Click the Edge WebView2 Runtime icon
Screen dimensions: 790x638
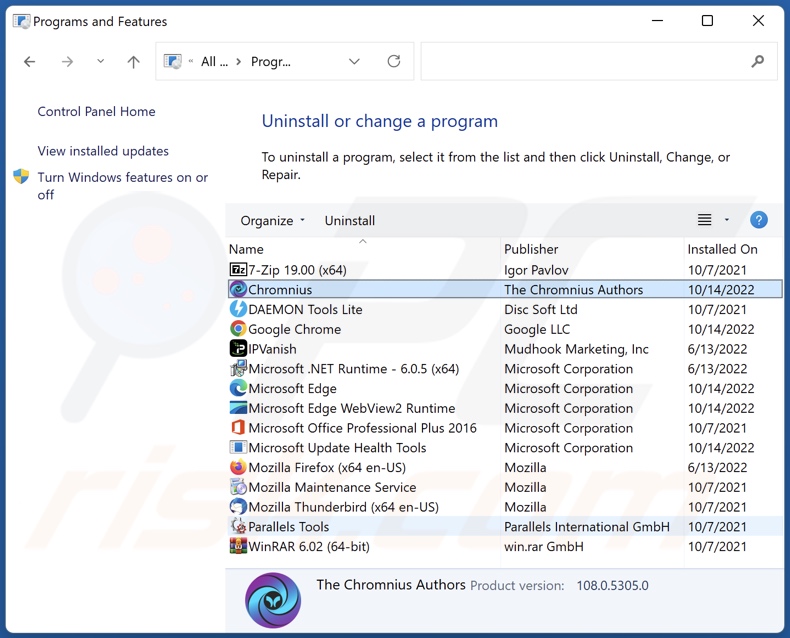click(238, 408)
